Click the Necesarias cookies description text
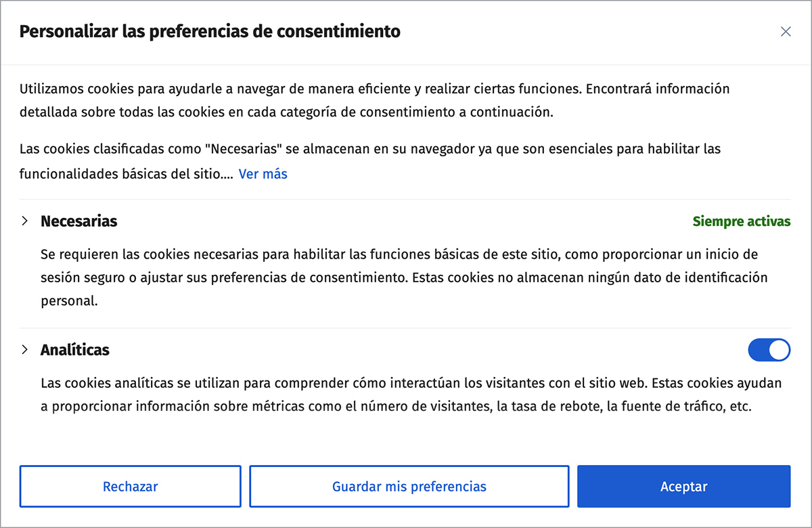 [399, 278]
